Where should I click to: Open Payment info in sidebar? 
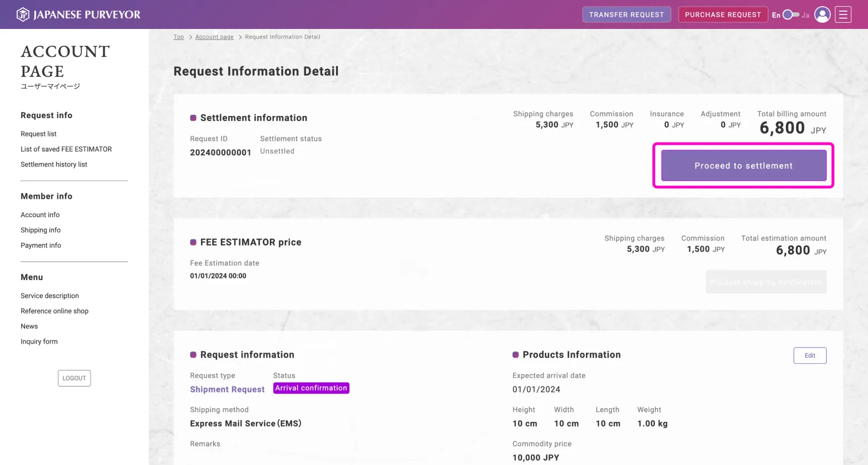tap(41, 246)
